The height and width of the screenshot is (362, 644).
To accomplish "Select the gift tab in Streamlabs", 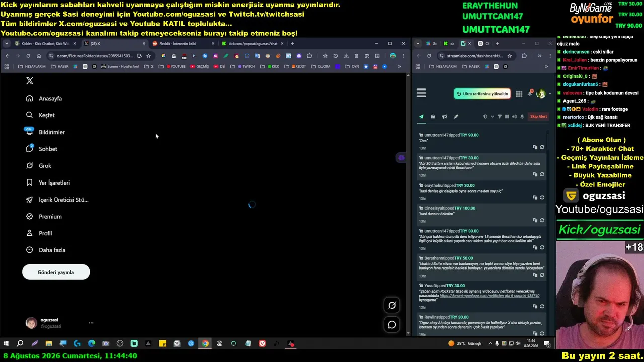I will 433,117.
